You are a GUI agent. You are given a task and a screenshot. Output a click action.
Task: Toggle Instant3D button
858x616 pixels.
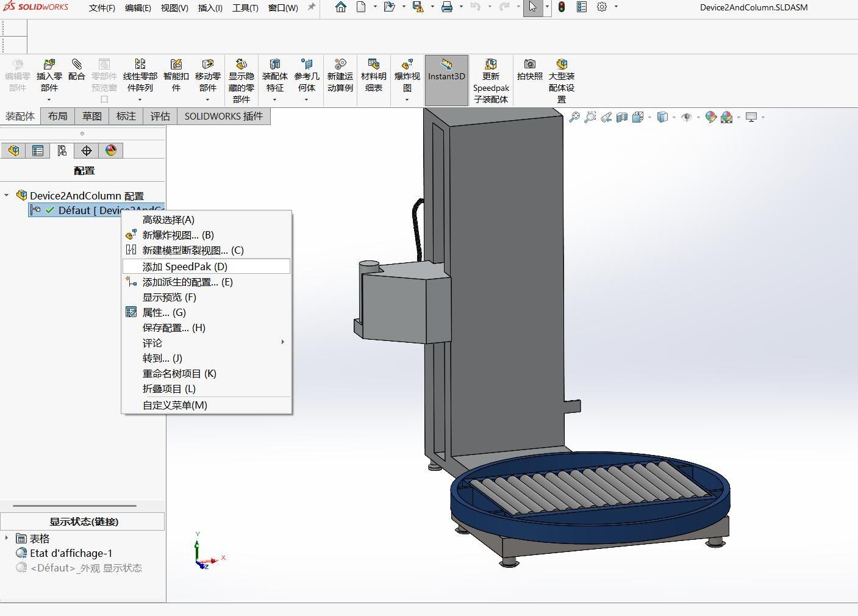click(446, 80)
